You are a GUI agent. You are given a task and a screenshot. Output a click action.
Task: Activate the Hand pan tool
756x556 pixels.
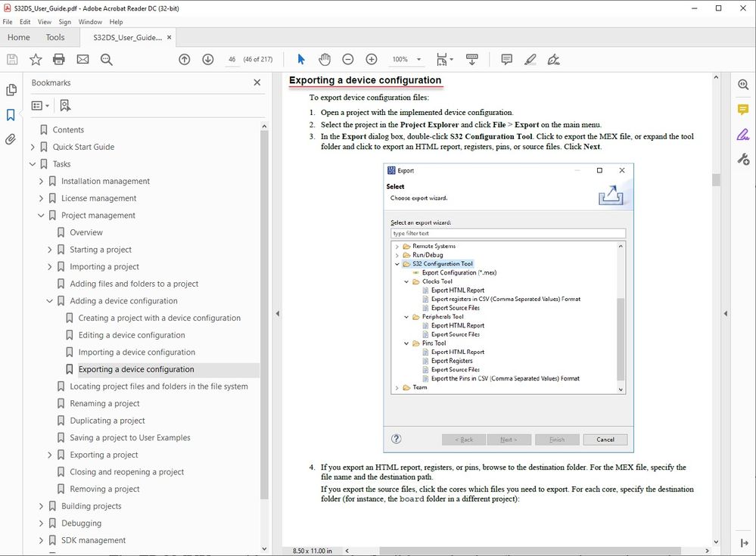click(x=325, y=59)
